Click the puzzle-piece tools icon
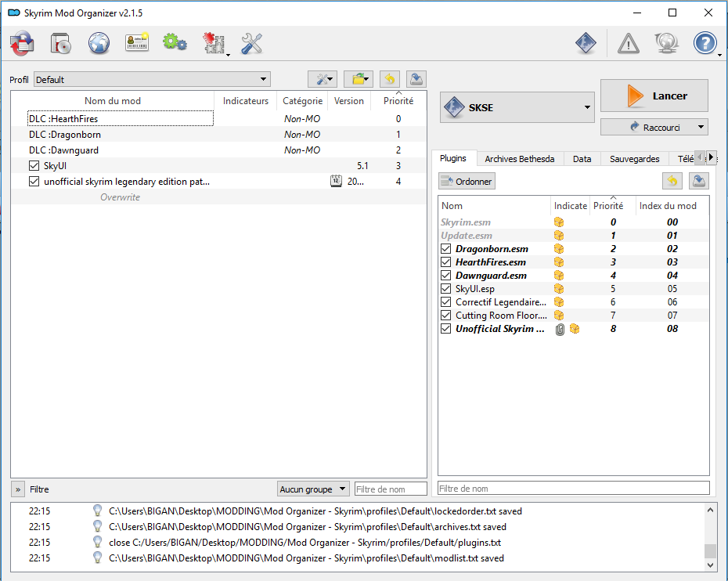This screenshot has width=728, height=581. coord(214,44)
